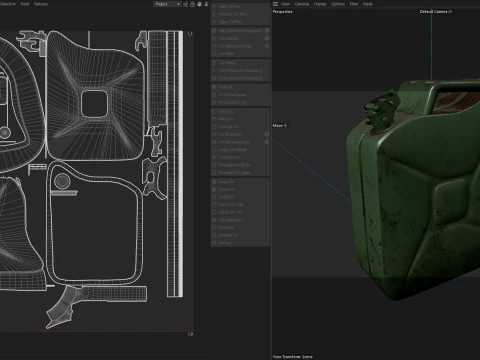This screenshot has width=480, height=360.
Task: Click the Fit UV to Canvas icon
Action: [x=214, y=95]
